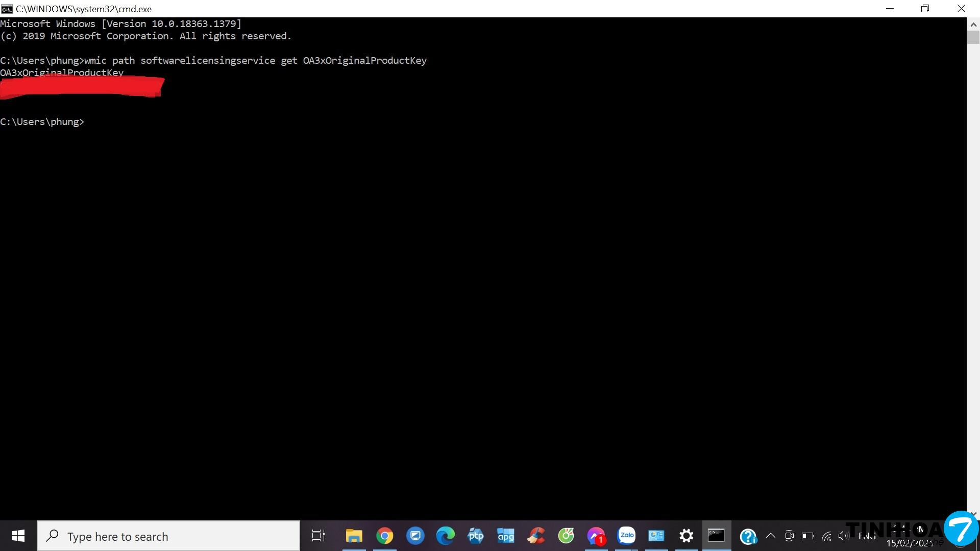Image resolution: width=980 pixels, height=551 pixels.
Task: Click the cmd.exe title bar system icon
Action: (x=7, y=9)
